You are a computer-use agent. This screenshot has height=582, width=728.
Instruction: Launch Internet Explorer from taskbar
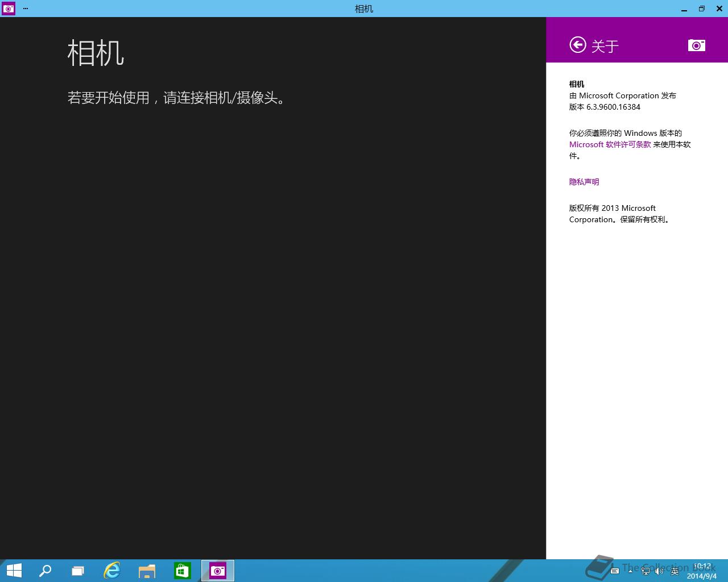(x=112, y=571)
